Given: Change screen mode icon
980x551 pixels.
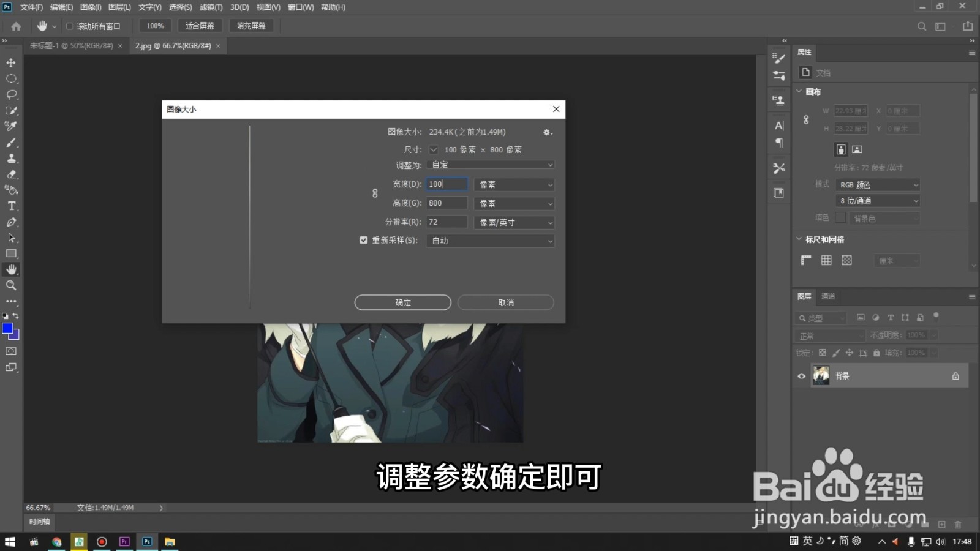Looking at the screenshot, I should 11,367.
